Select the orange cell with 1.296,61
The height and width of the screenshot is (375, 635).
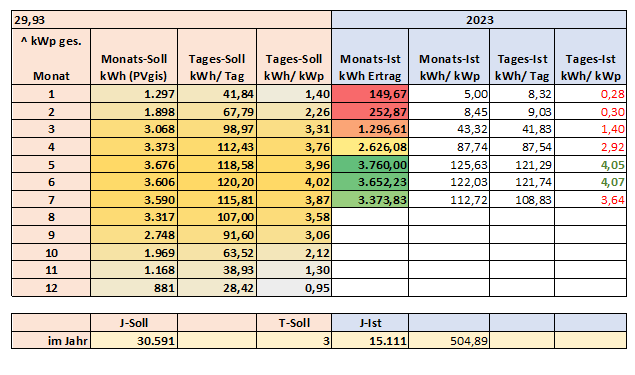tap(370, 129)
